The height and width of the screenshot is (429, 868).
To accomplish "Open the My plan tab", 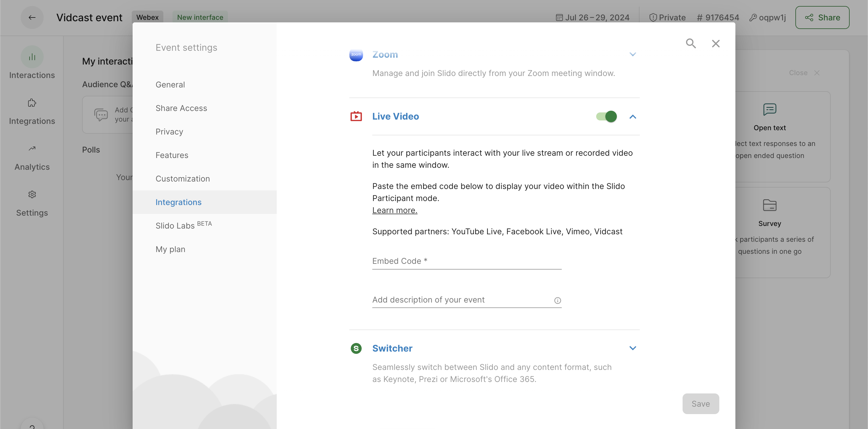I will [205, 249].
